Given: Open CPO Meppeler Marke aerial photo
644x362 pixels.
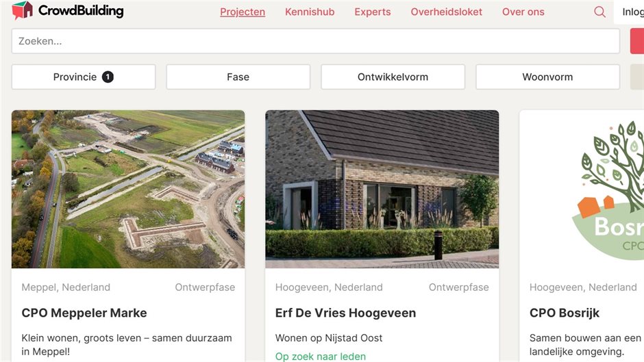Looking at the screenshot, I should [x=128, y=189].
